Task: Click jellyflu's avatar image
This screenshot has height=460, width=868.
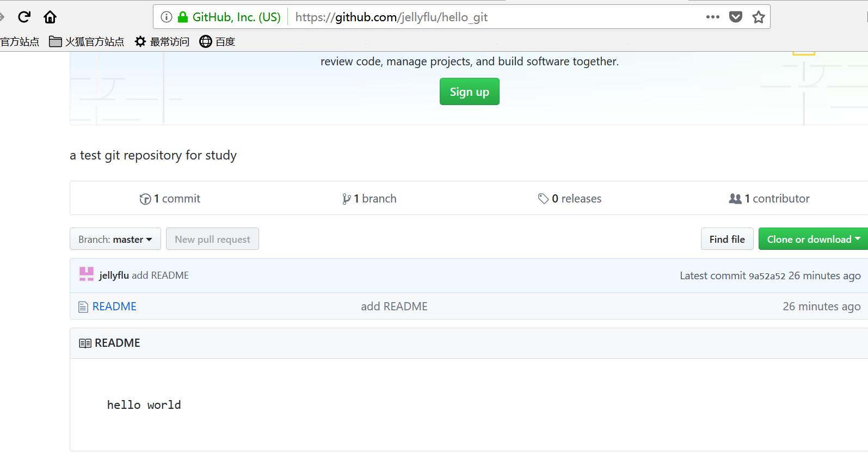Action: (x=87, y=274)
